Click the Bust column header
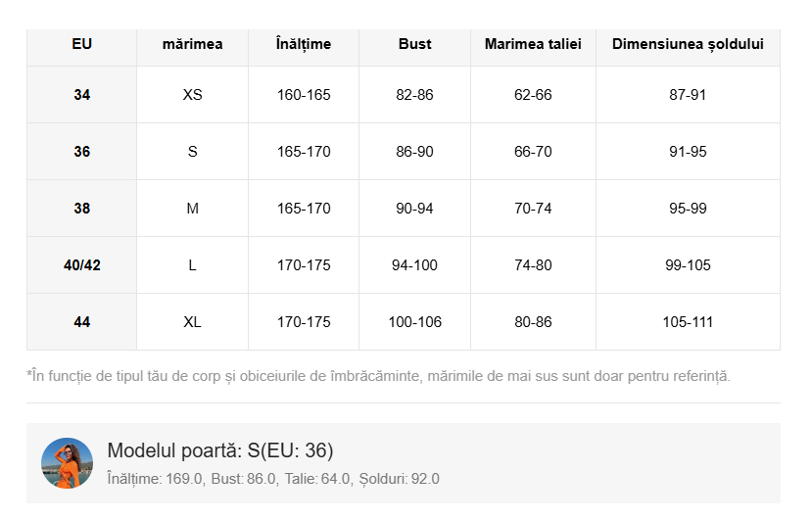 click(414, 44)
